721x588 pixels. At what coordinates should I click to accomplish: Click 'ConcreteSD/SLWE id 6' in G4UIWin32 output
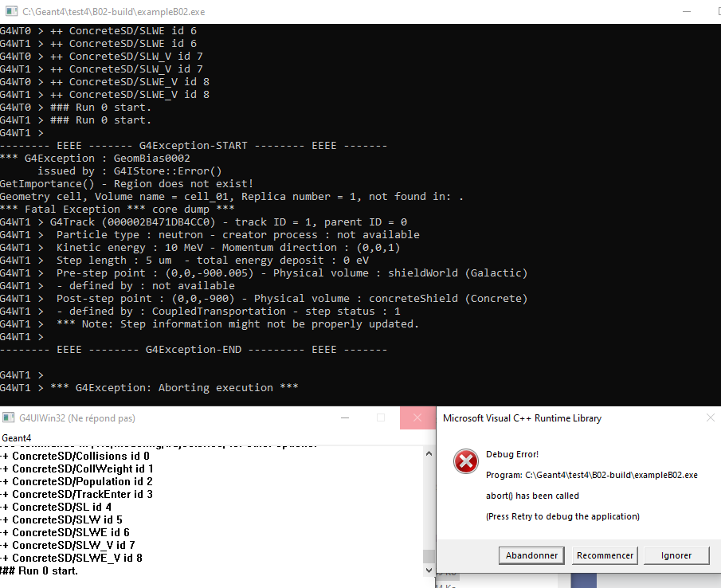(71, 532)
